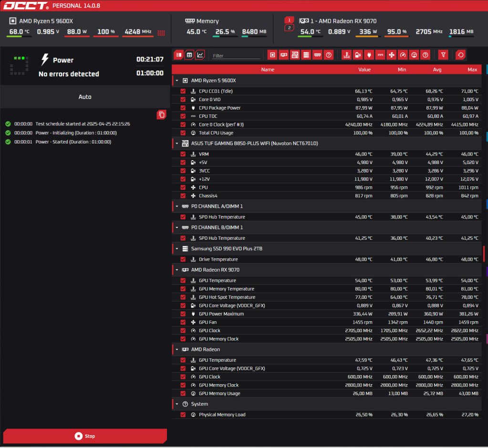Toggle the unknown sensor type filter
This screenshot has width=488, height=448.
[425, 55]
